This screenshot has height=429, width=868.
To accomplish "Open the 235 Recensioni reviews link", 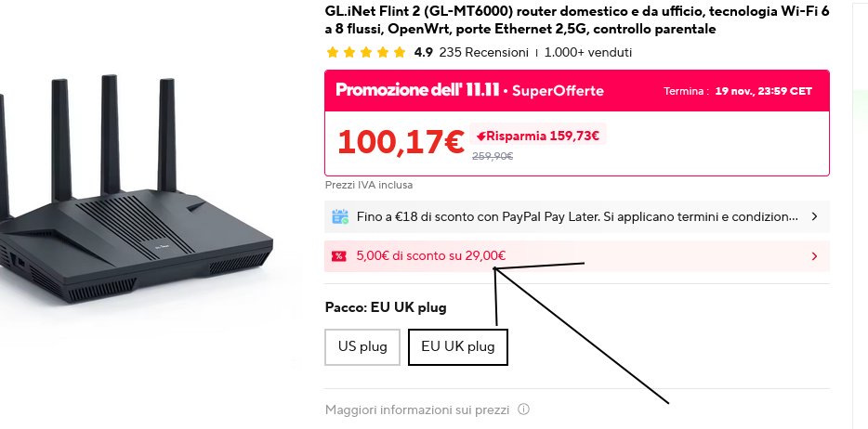I will [x=484, y=53].
